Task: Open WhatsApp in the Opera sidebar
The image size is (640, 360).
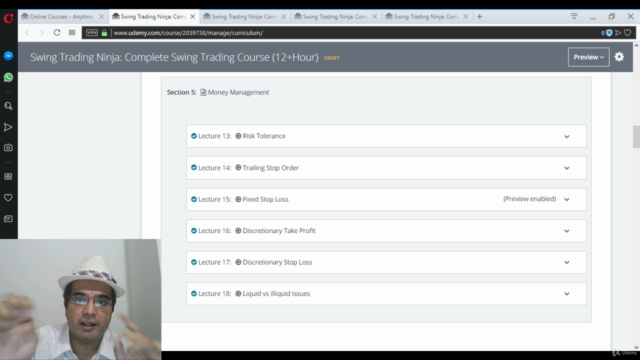Action: [8, 77]
